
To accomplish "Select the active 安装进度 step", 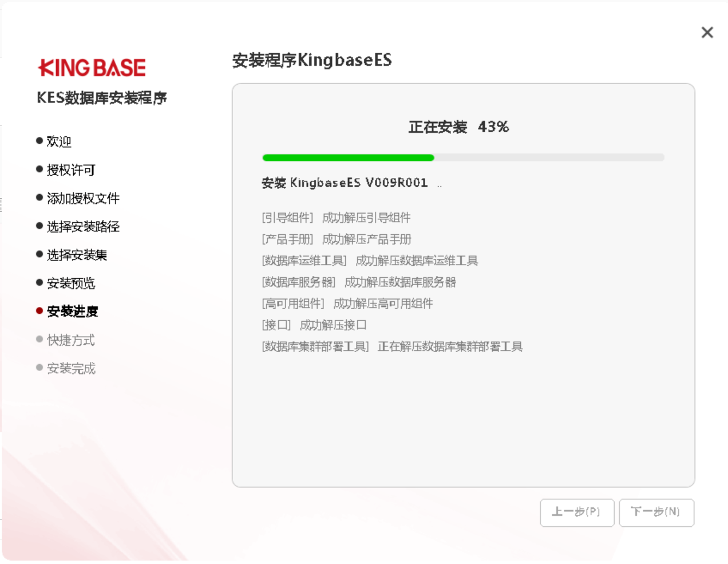I will point(72,311).
